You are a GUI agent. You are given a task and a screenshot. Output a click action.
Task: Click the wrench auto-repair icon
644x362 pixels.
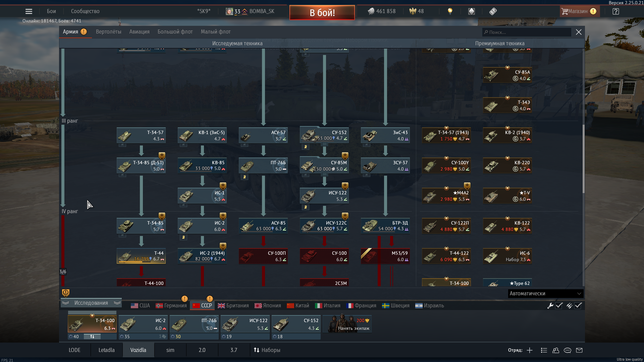pos(550,306)
